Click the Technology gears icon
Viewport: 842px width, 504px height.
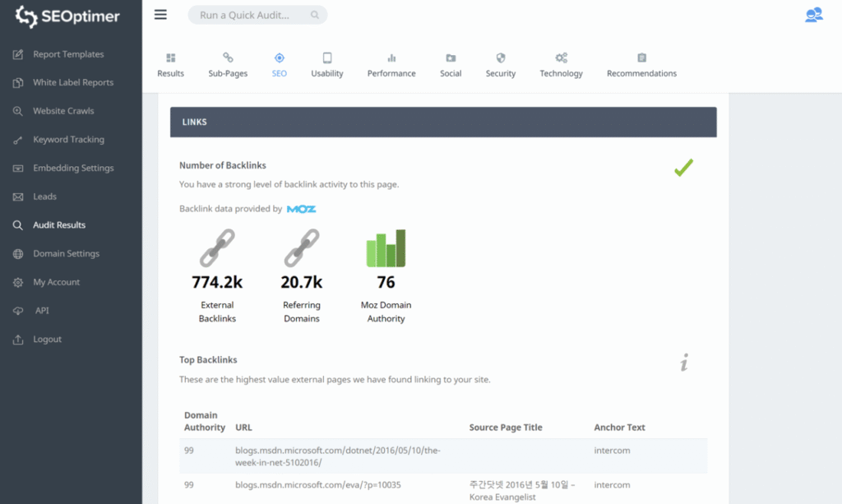click(x=561, y=58)
